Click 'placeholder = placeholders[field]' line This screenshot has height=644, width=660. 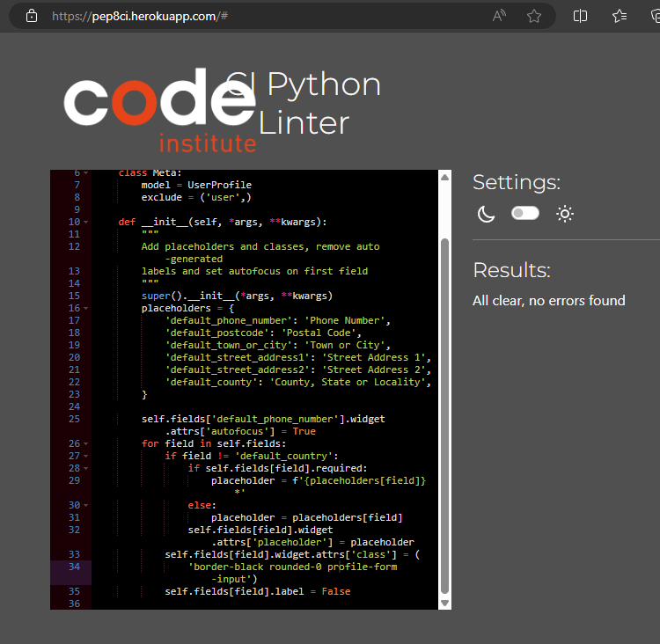click(x=307, y=517)
